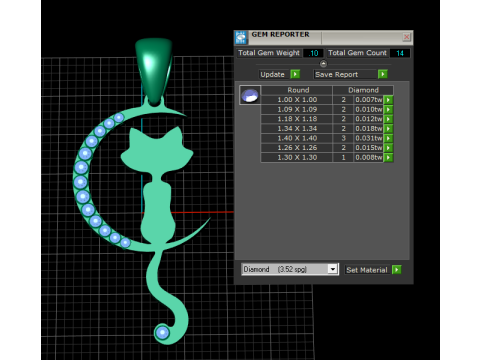The width and height of the screenshot is (480, 360).
Task: Click the Round column header
Action: 297,90
